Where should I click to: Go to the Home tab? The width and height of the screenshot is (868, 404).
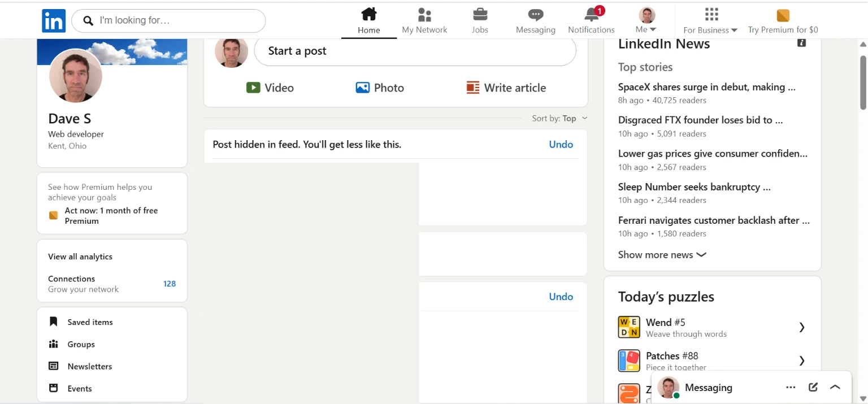pyautogui.click(x=369, y=21)
